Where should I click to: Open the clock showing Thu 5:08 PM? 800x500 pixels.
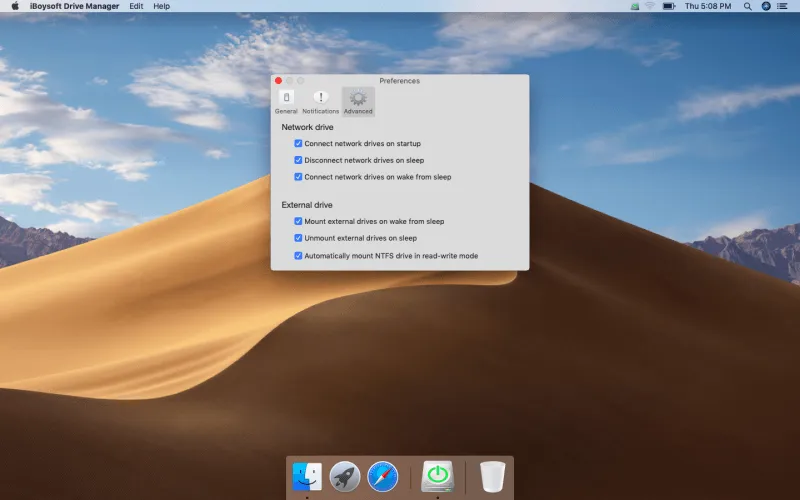tap(708, 6)
